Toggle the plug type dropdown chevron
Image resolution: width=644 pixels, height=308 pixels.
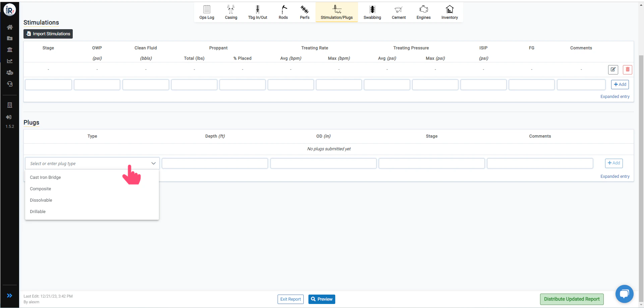[x=154, y=163]
